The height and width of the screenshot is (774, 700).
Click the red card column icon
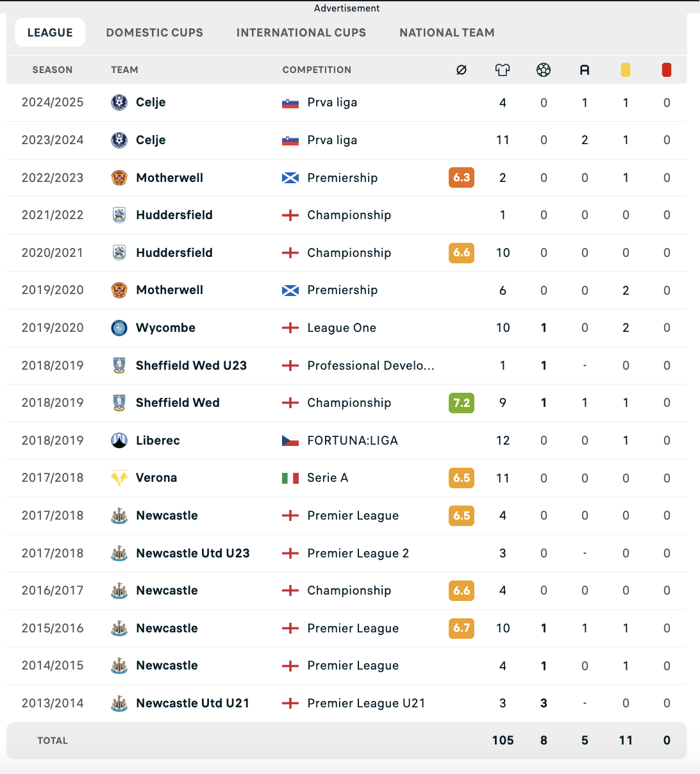point(667,70)
